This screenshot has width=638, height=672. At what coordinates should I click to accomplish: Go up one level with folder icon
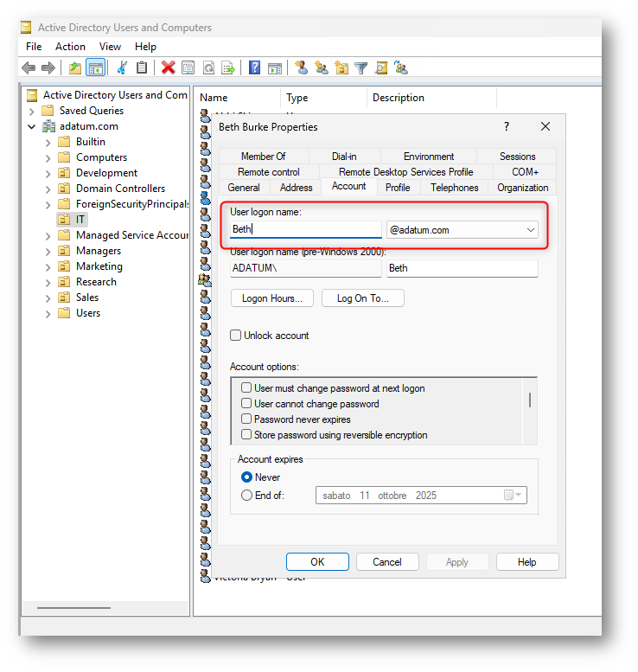75,67
